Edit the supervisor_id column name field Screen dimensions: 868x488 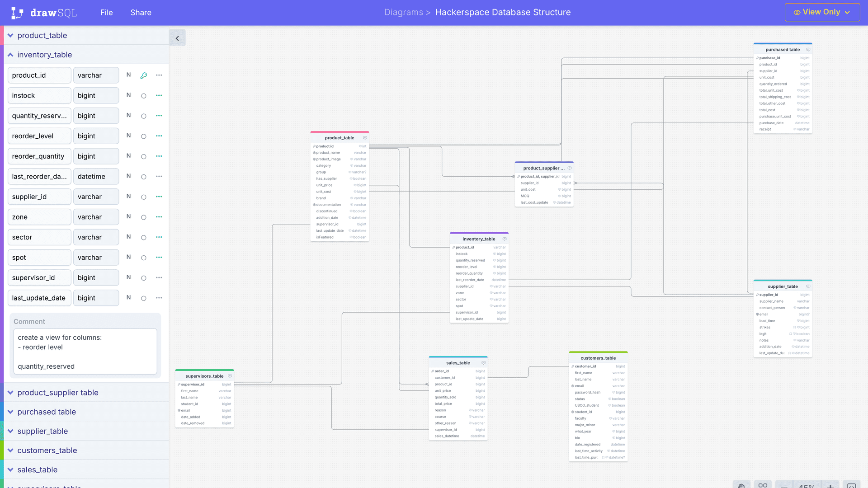[x=39, y=278]
